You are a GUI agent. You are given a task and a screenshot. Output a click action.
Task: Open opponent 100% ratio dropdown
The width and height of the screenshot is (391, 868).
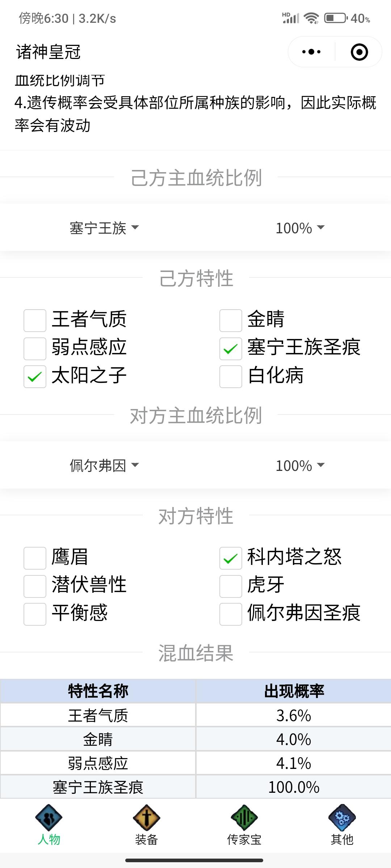pos(300,465)
